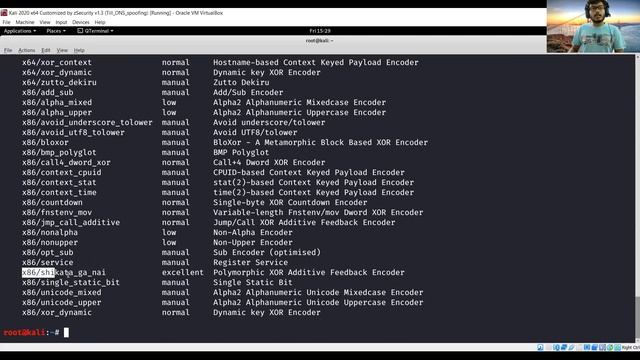Click the x86/call4_dword_xor encoder name
This screenshot has width=640, height=360.
click(x=66, y=162)
